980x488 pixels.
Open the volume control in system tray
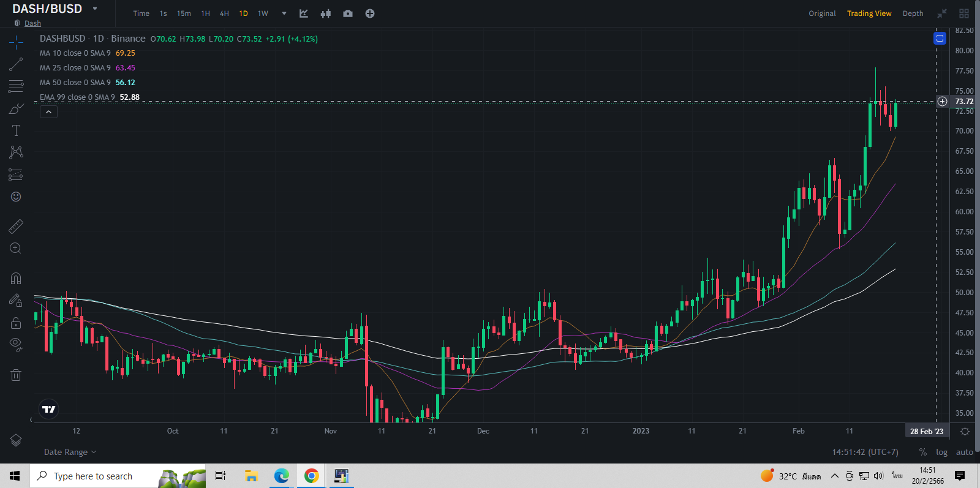point(879,476)
